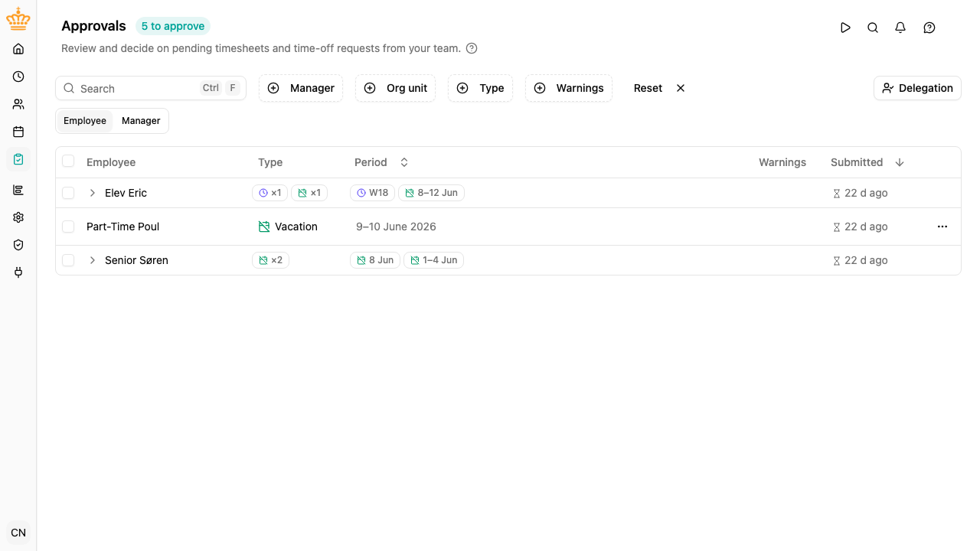Image resolution: width=980 pixels, height=551 pixels.
Task: Open the help chat icon
Action: pyautogui.click(x=929, y=28)
